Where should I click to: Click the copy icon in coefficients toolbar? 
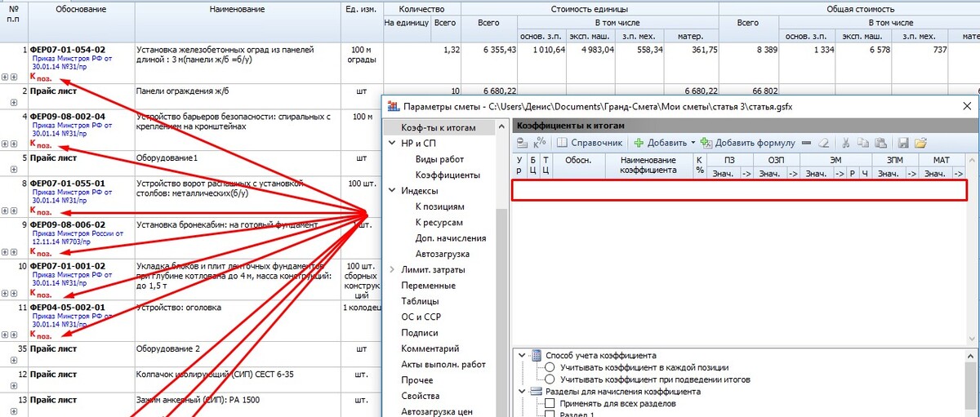click(x=862, y=143)
